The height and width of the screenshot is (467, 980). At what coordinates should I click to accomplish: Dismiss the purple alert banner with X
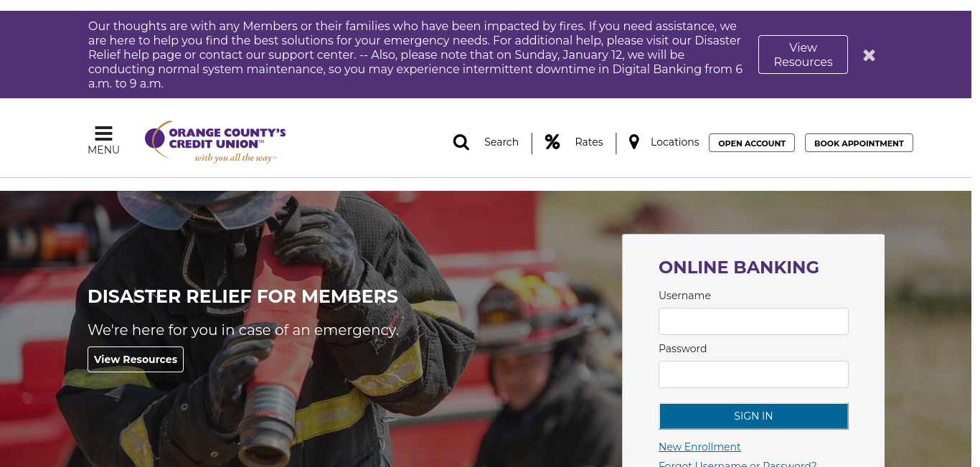click(869, 55)
